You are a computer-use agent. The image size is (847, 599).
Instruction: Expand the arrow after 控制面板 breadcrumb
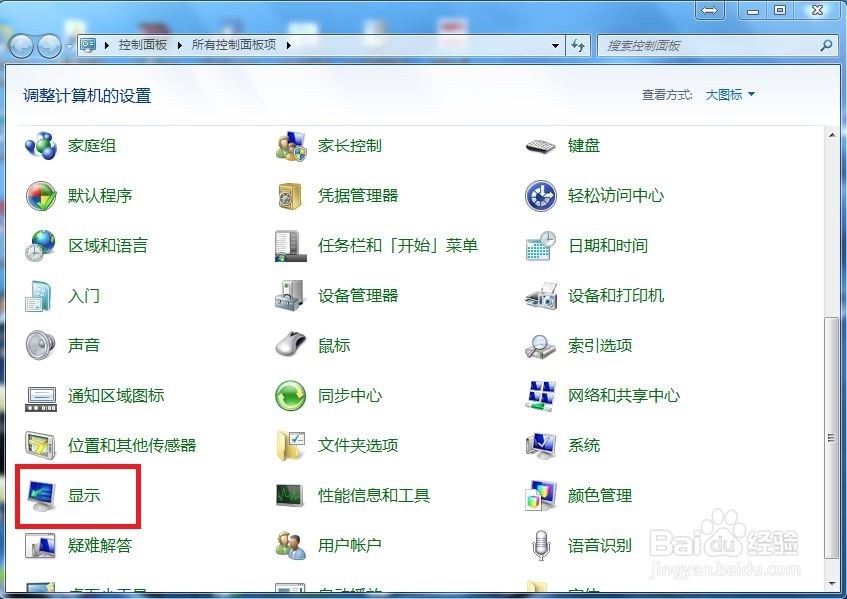point(179,45)
